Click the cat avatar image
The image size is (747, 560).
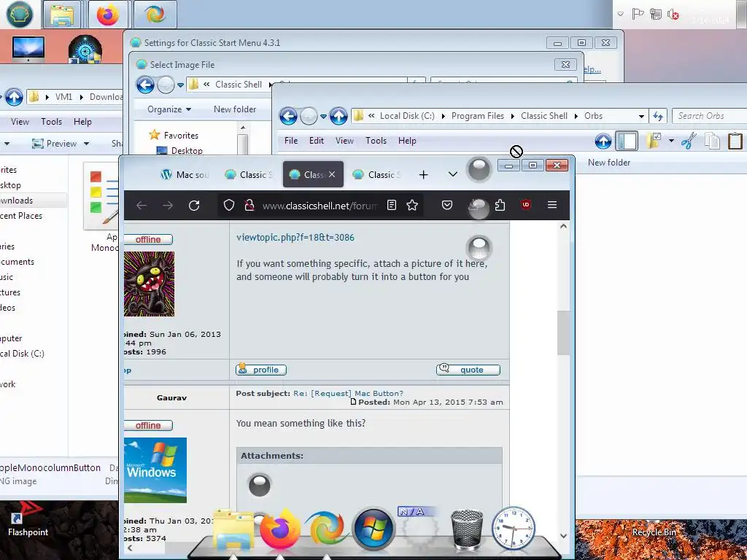pos(149,284)
